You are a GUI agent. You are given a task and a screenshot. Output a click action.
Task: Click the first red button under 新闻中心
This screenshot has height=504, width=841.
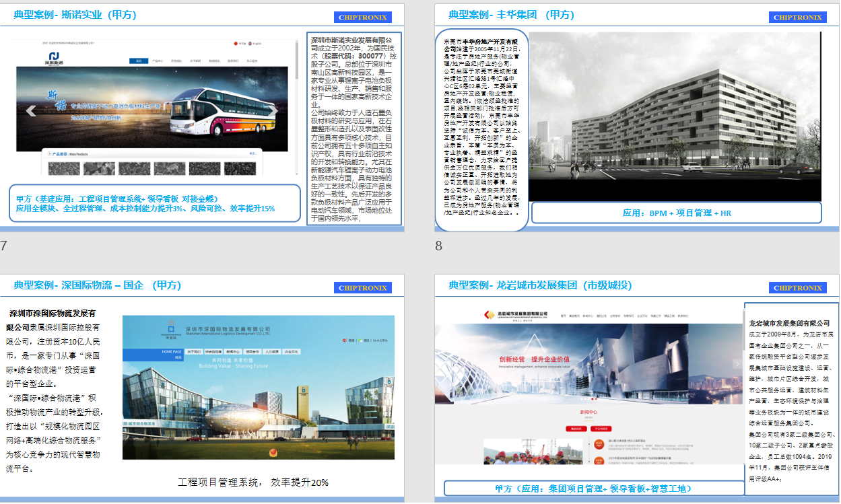(576, 427)
